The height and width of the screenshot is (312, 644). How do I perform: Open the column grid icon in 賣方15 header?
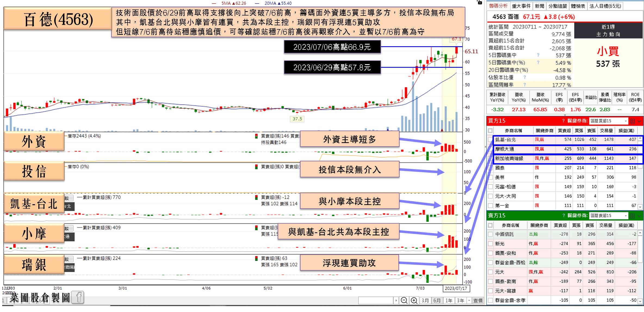click(x=633, y=216)
